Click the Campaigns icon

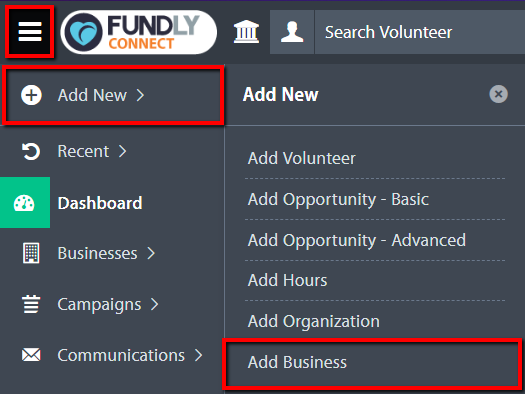(31, 304)
